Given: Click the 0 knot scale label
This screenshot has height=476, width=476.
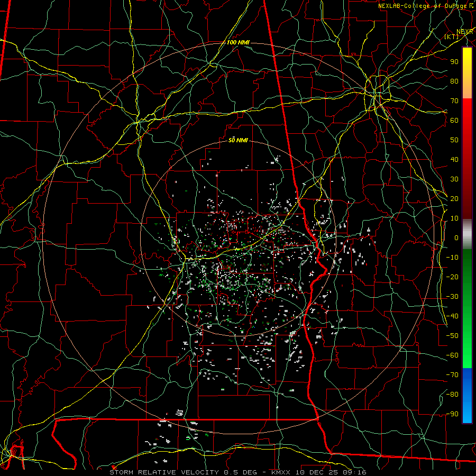Looking at the screenshot, I should (456, 238).
